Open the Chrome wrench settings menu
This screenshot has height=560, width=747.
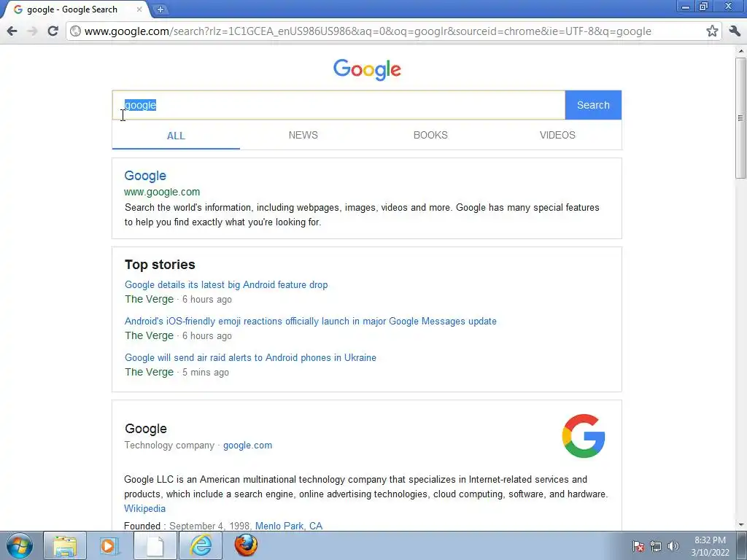[735, 31]
